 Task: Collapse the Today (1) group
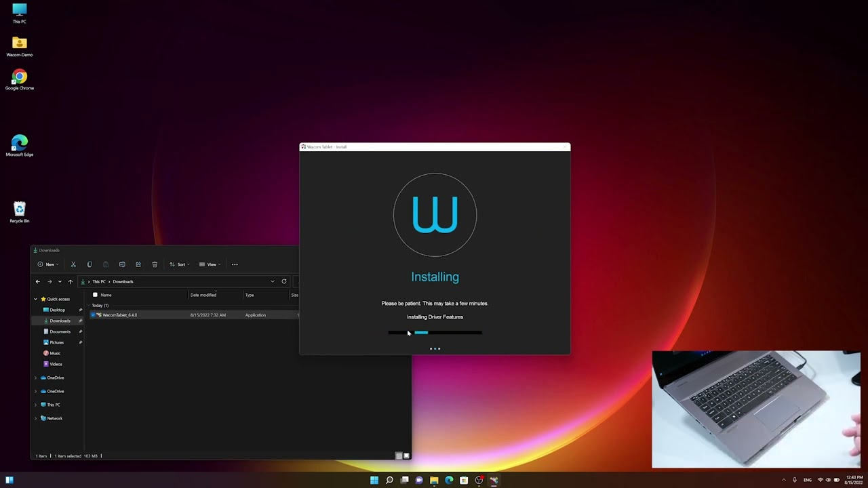tap(89, 306)
